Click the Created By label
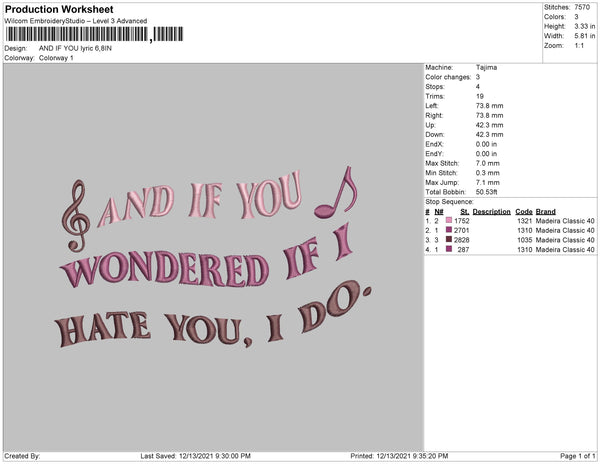 (22, 456)
